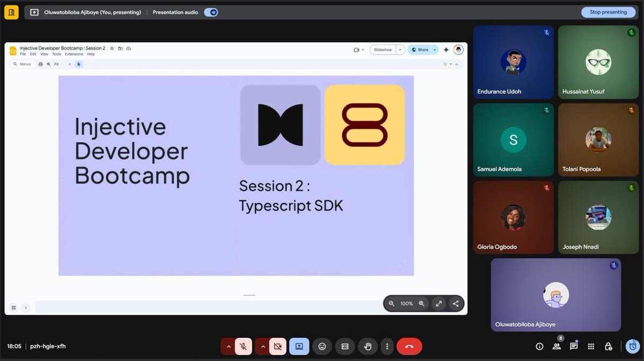This screenshot has height=361, width=644.
Task: Open more options three-dot menu
Action: click(387, 346)
